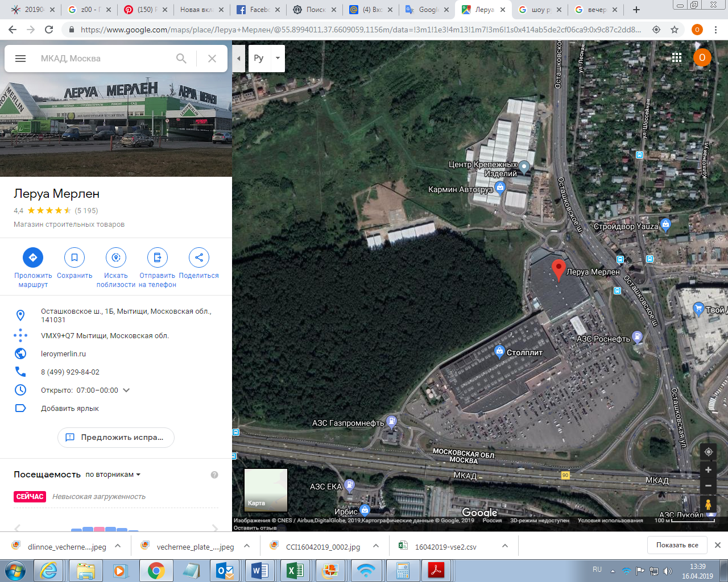This screenshot has width=728, height=582.
Task: Click the Share (Поделиться) icon
Action: (199, 257)
